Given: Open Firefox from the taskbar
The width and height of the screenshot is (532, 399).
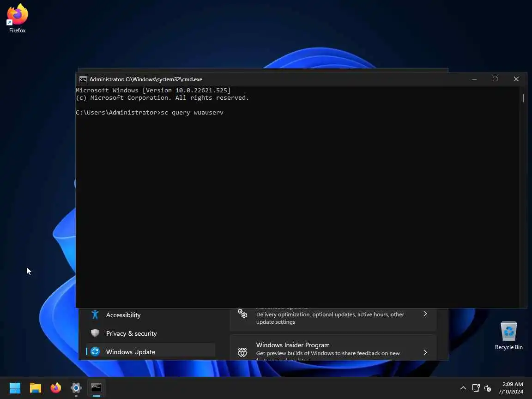Looking at the screenshot, I should (55, 388).
